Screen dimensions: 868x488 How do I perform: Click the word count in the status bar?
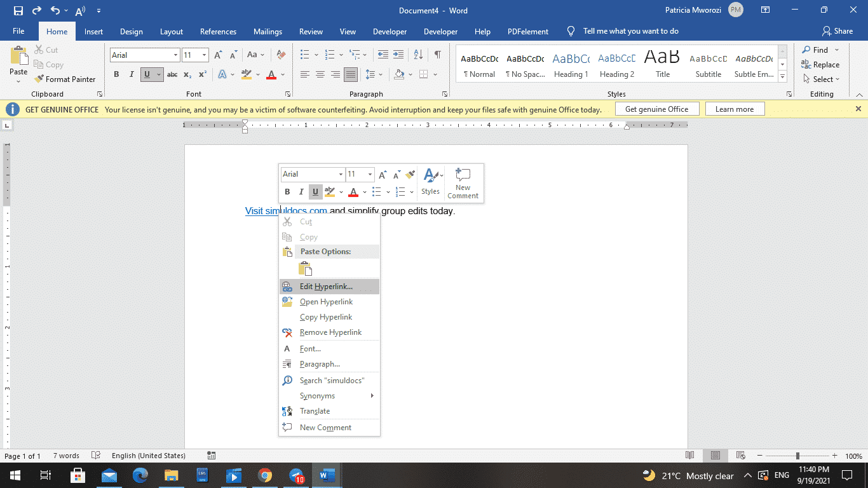(x=66, y=456)
